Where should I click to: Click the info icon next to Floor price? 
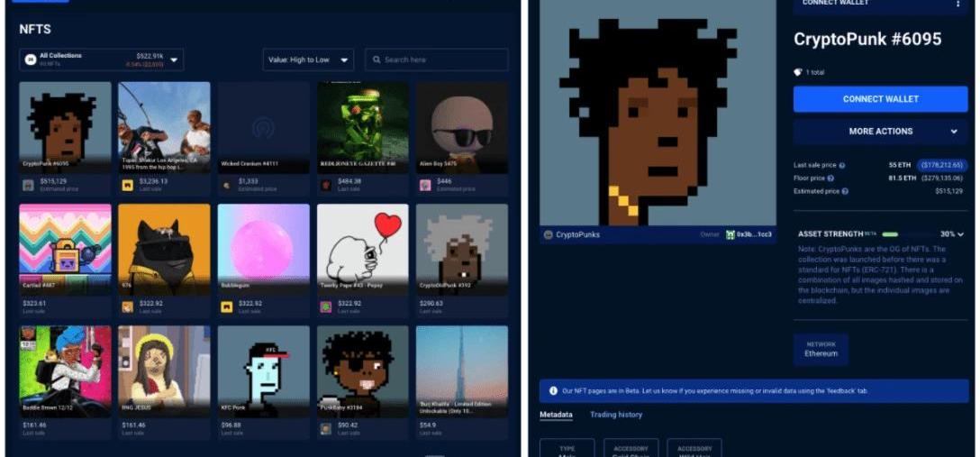click(x=830, y=178)
